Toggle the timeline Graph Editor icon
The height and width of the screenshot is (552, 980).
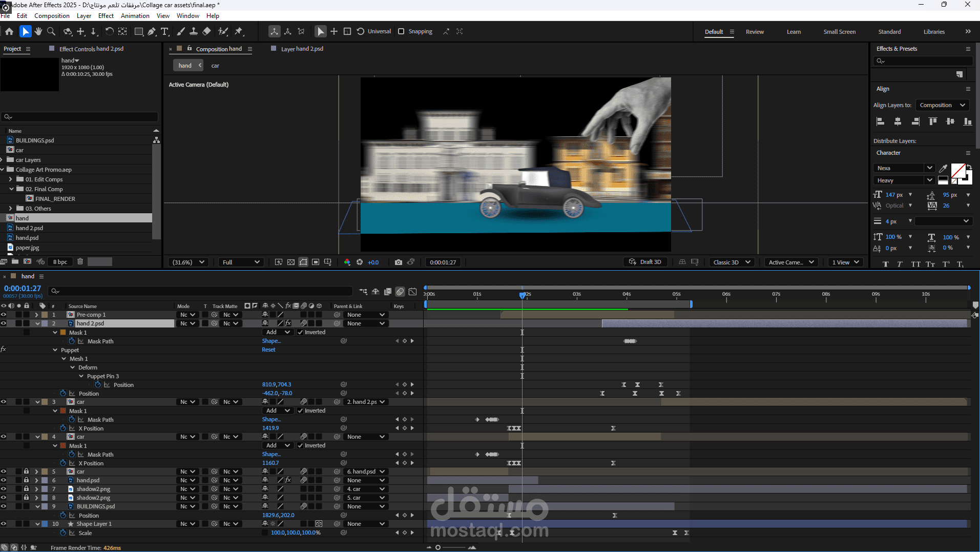(412, 292)
